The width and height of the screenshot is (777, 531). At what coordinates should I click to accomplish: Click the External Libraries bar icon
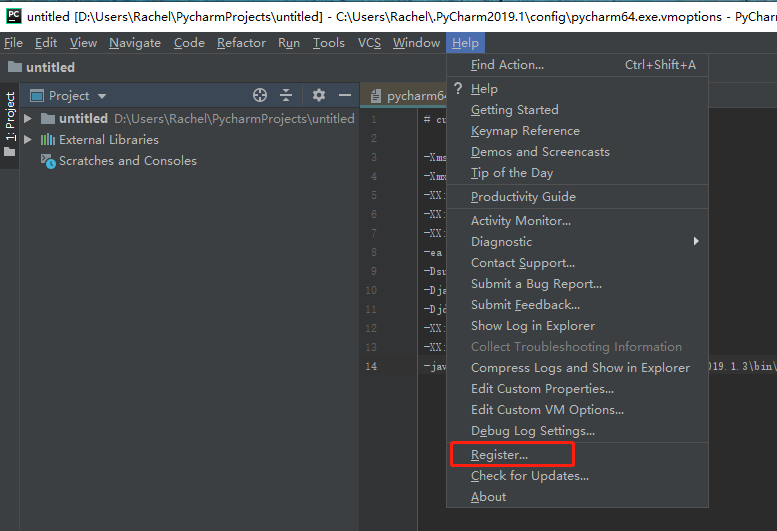click(48, 140)
